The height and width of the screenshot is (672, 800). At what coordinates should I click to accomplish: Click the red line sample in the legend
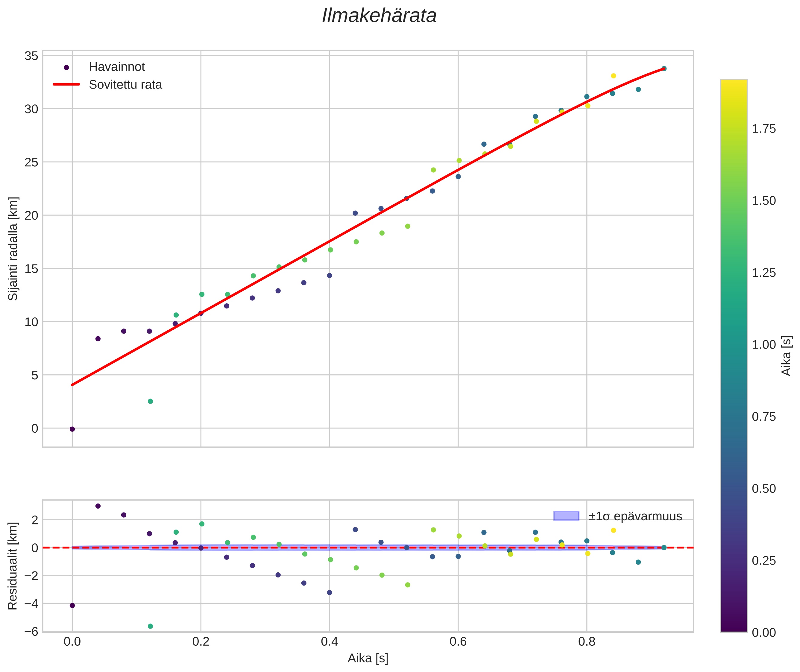coord(66,85)
